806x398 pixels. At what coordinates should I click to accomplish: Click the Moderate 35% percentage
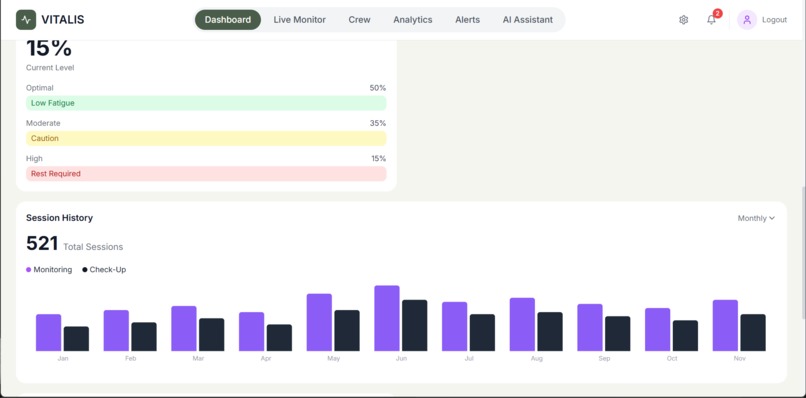click(x=377, y=123)
